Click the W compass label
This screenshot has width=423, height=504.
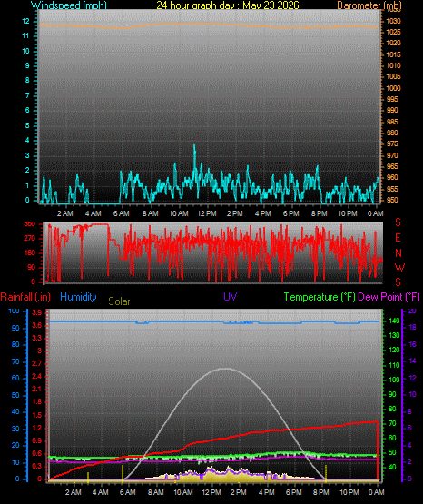coord(399,267)
